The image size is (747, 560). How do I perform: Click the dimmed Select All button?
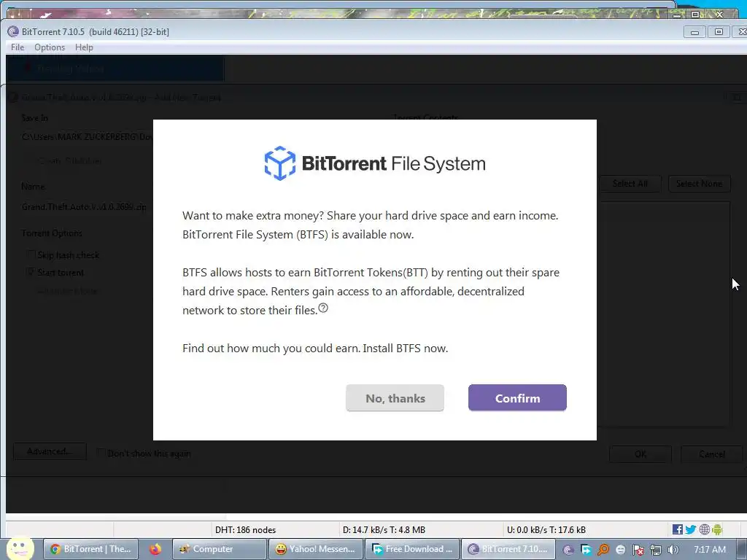pos(630,183)
